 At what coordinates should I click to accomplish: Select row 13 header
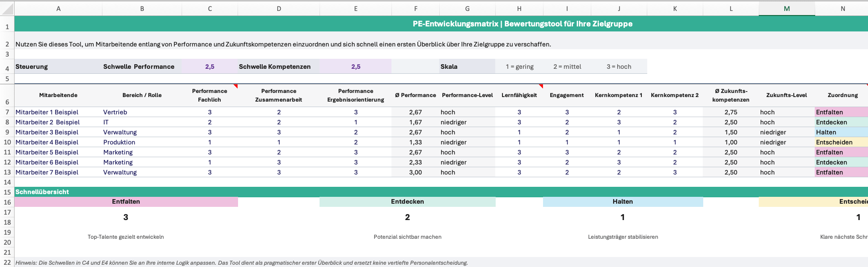[x=7, y=172]
